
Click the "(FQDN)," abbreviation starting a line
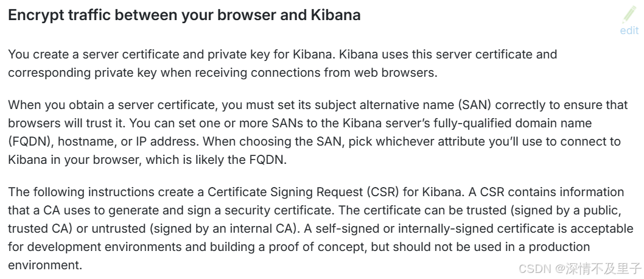(x=31, y=141)
